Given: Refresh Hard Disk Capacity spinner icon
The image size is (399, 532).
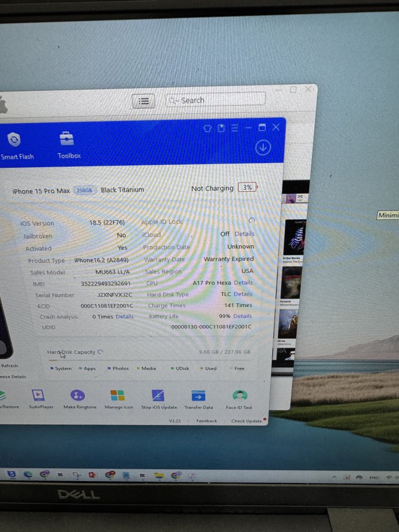Looking at the screenshot, I should point(100,352).
